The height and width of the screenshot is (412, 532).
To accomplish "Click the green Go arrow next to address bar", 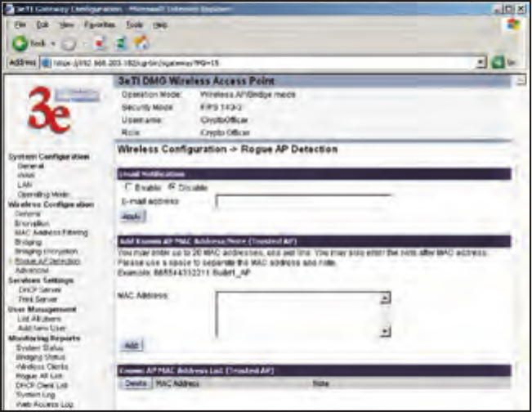I will [x=498, y=63].
